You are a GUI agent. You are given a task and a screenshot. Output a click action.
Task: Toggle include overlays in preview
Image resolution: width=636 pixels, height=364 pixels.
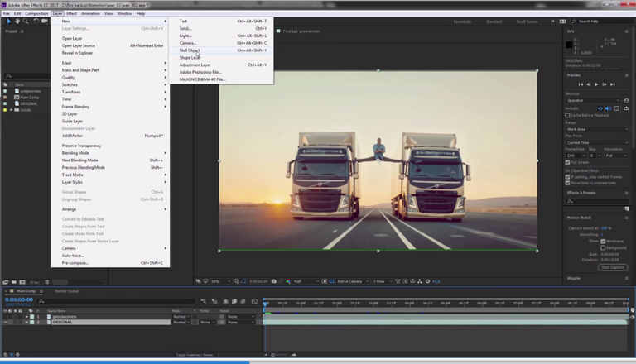(616, 108)
